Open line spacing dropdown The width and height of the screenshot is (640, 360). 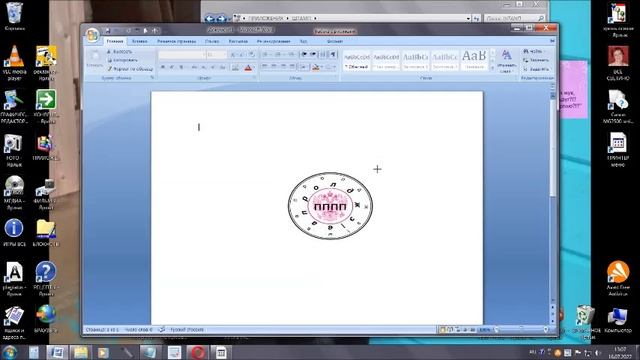point(304,67)
